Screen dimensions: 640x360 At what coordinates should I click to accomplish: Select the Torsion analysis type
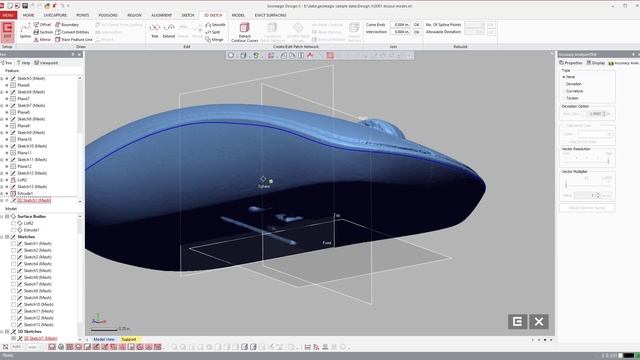564,98
